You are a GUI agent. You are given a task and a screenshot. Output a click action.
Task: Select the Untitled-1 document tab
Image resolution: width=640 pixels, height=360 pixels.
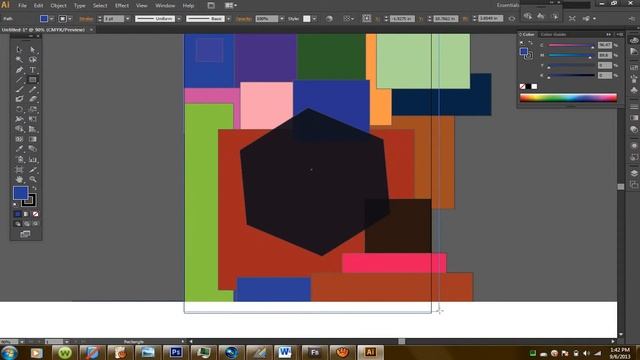click(x=43, y=30)
